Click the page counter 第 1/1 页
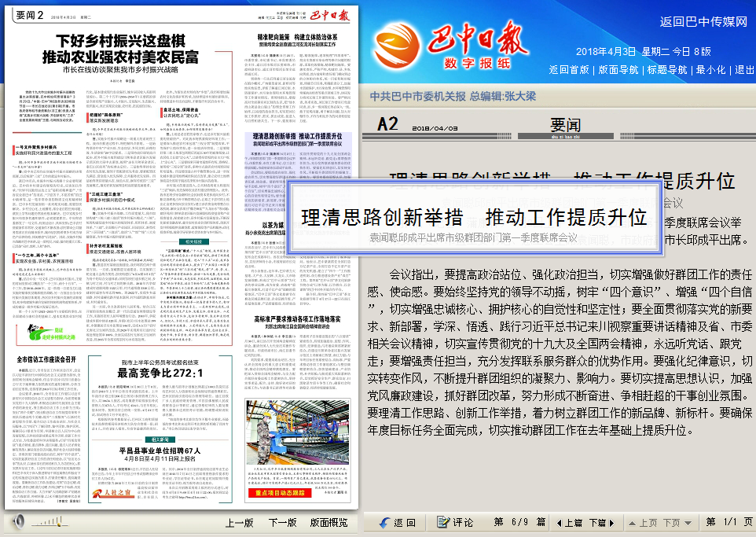The width and height of the screenshot is (756, 537). pyautogui.click(x=729, y=522)
